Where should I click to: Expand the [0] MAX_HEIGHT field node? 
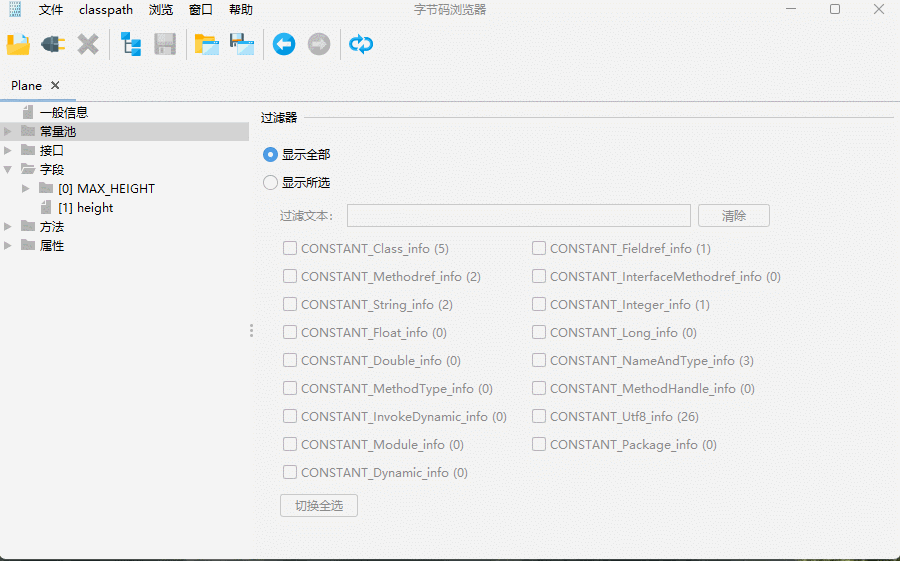tap(27, 189)
